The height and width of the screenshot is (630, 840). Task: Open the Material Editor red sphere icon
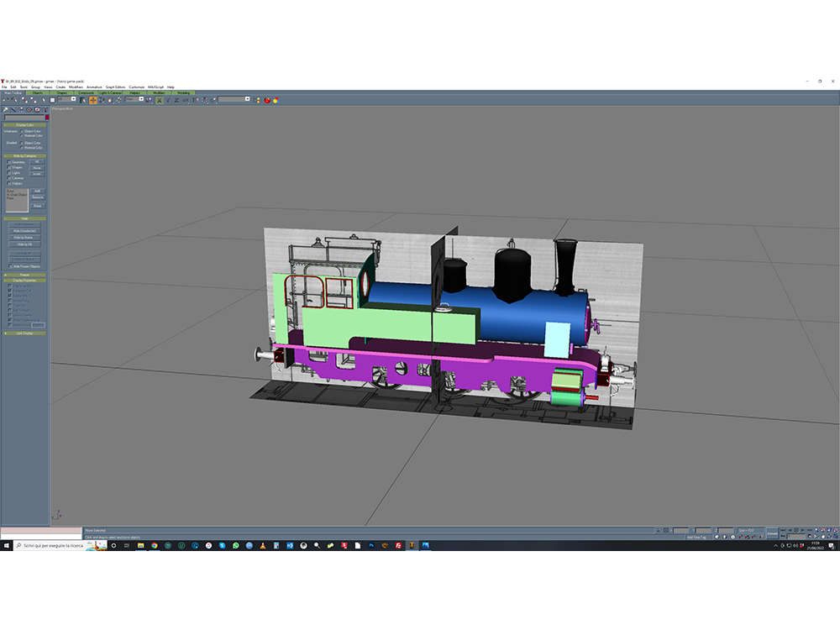pos(267,100)
